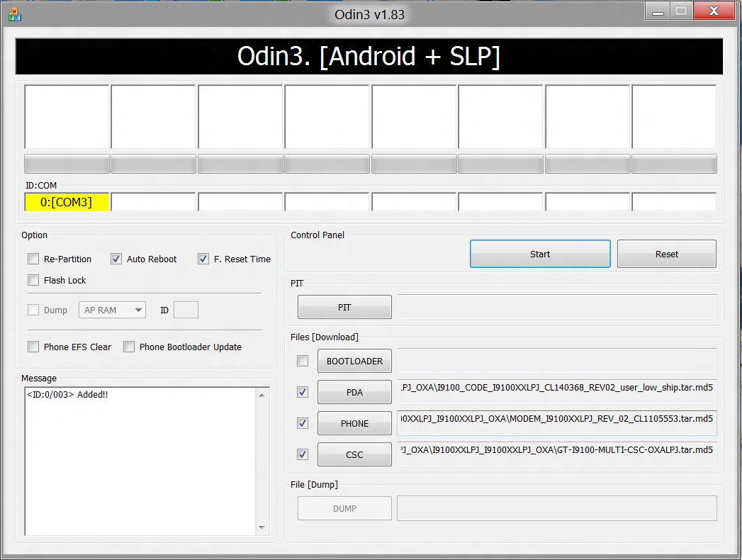The width and height of the screenshot is (742, 560).
Task: Uncheck the PDA file checkbox
Action: click(303, 393)
